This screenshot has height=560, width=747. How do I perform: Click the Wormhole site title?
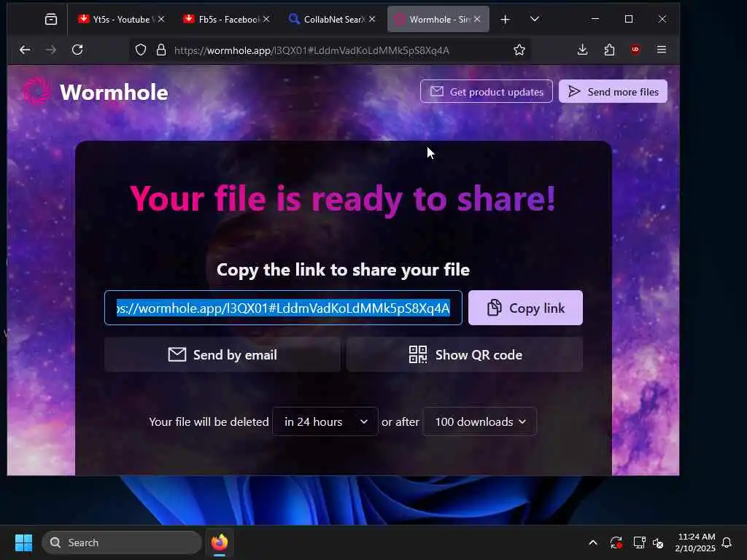(114, 93)
